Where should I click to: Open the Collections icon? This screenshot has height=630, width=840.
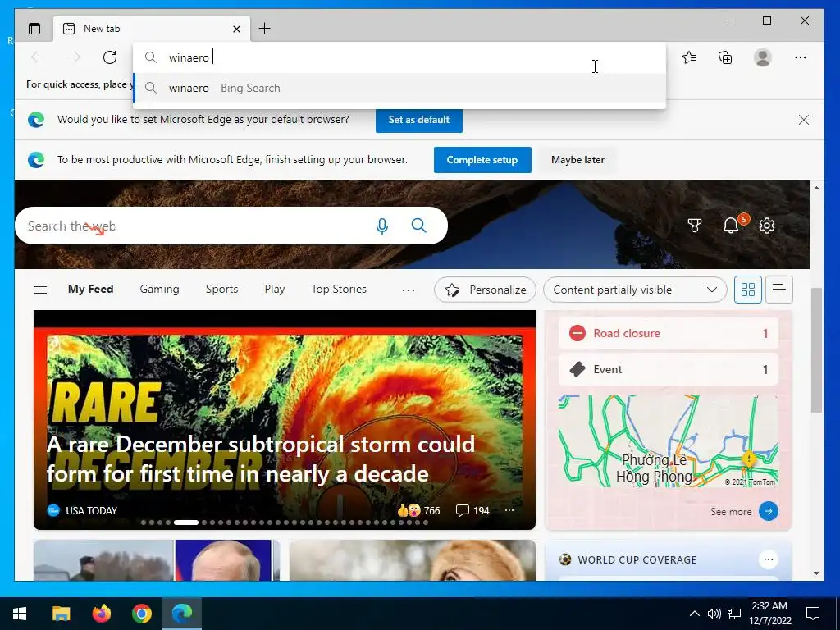click(725, 57)
